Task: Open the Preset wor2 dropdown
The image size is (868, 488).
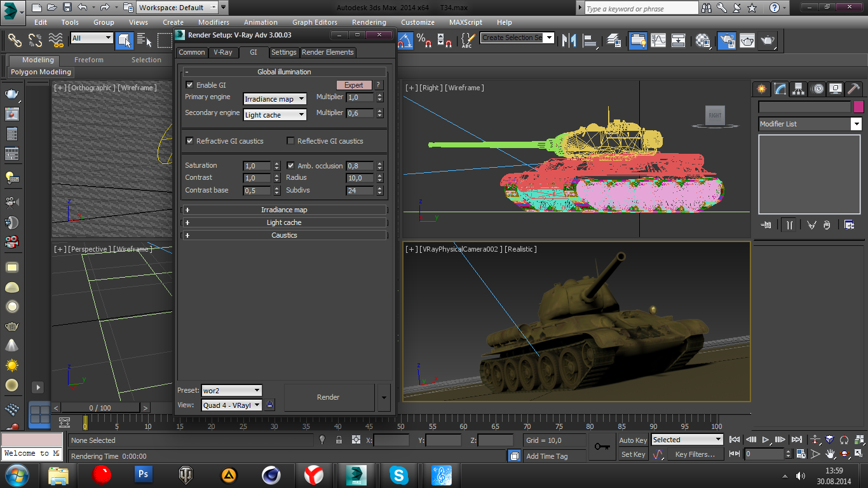Action: click(231, 390)
